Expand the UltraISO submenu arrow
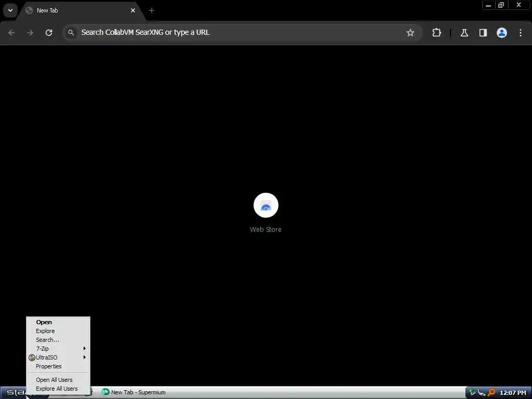The width and height of the screenshot is (532, 399). point(85,357)
